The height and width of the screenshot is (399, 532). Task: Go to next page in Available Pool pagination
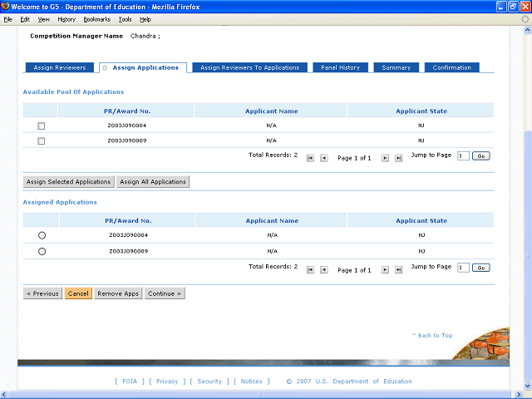[x=385, y=157]
